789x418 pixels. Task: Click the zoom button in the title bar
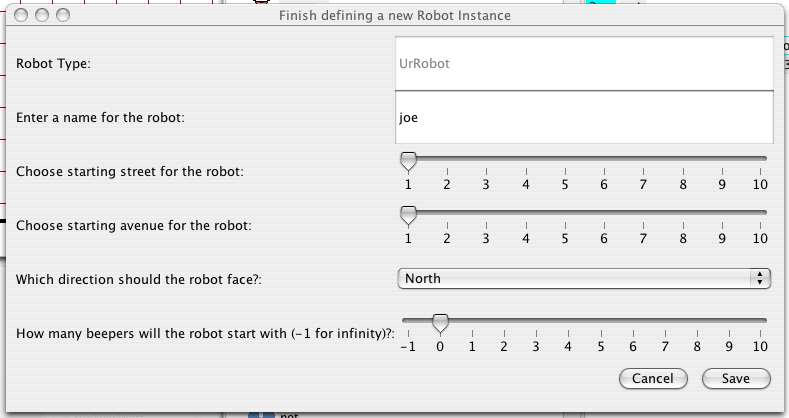click(x=63, y=16)
